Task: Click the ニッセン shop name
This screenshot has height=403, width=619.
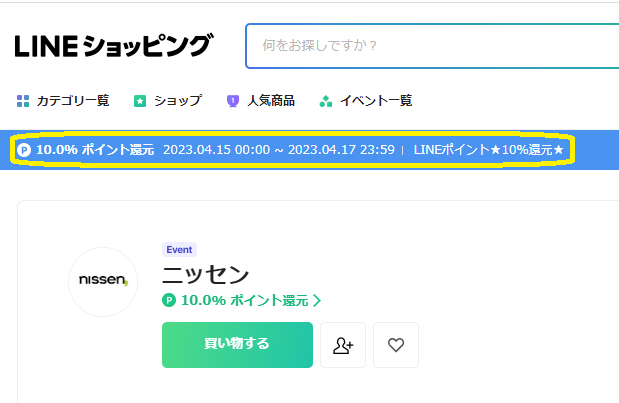Action: pyautogui.click(x=205, y=275)
